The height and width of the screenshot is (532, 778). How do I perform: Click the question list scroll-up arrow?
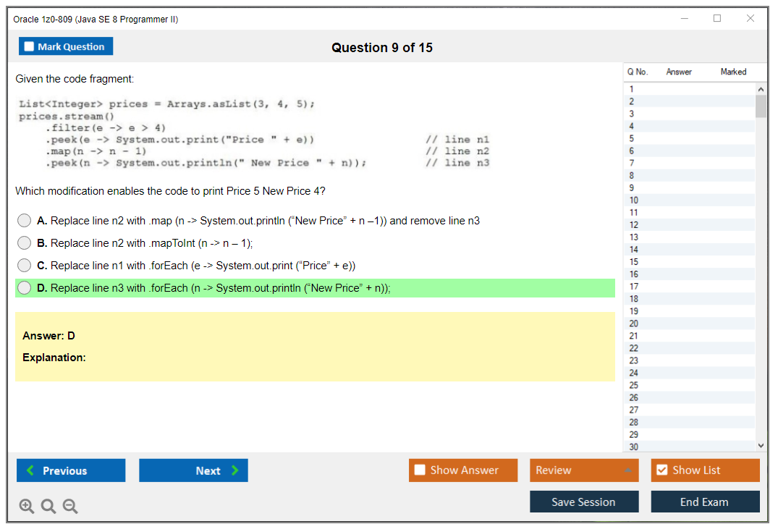coord(761,88)
